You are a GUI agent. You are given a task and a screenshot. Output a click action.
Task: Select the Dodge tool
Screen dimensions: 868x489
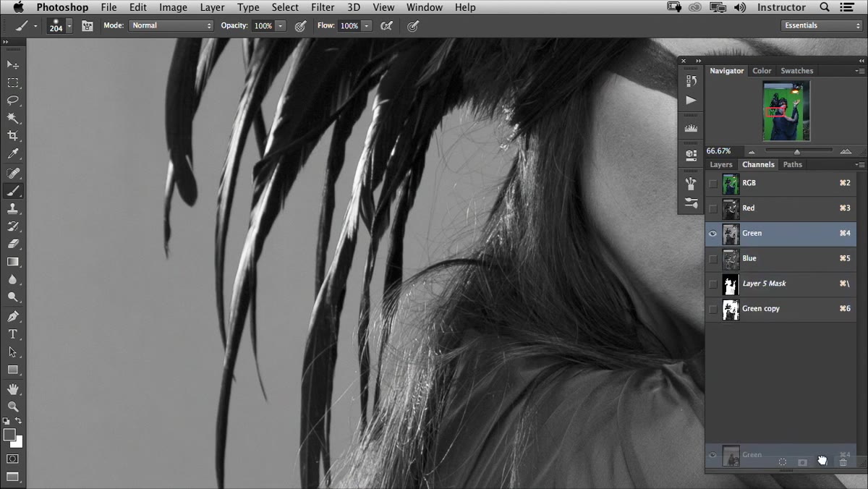[13, 297]
